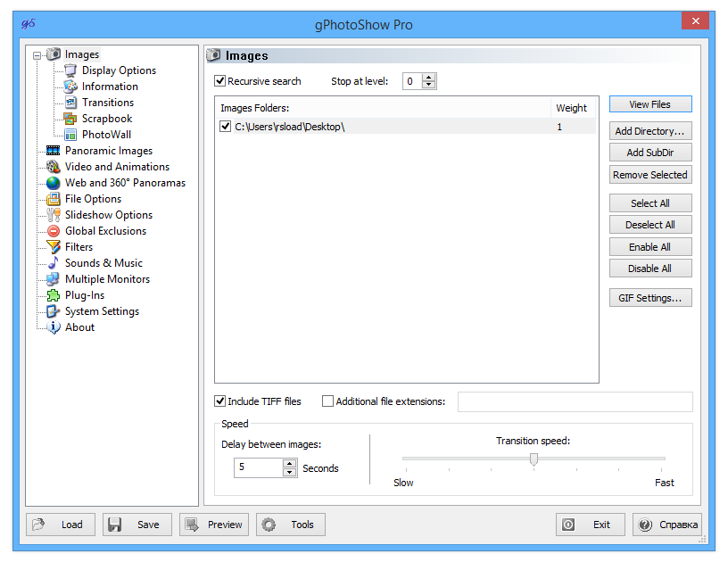Decrease delay between images seconds
This screenshot has height=562, width=728.
tap(289, 472)
